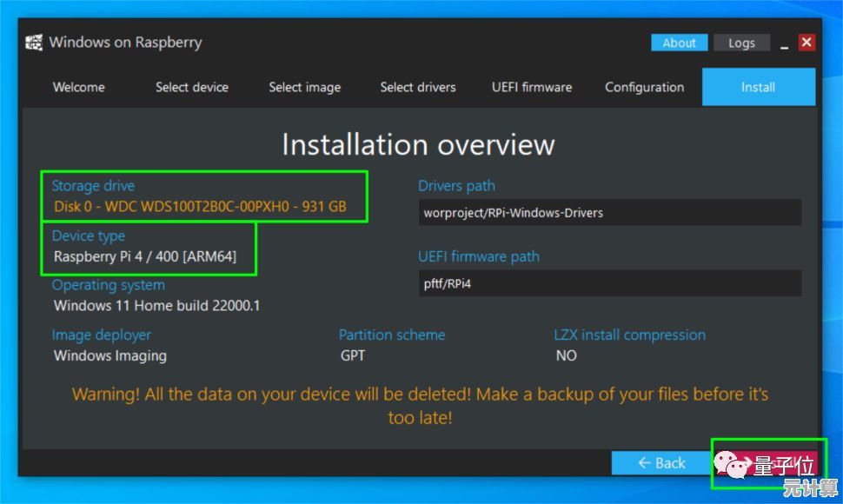Viewport: 843px width, 504px height.
Task: Open the Select device tab
Action: pos(191,87)
